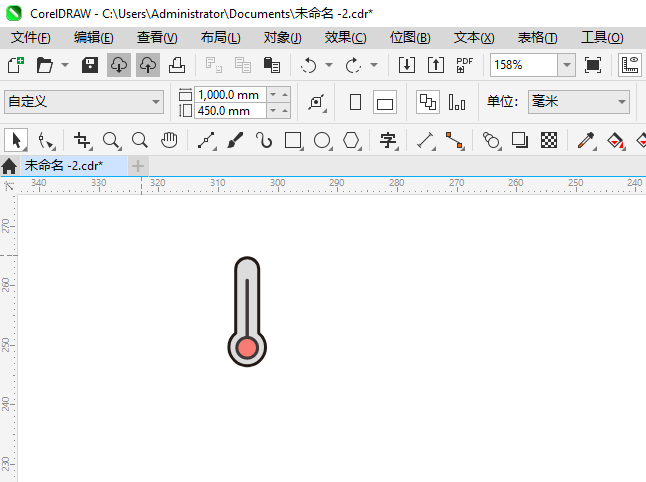The width and height of the screenshot is (646, 482).
Task: Select the Dimension line tool
Action: tap(426, 140)
